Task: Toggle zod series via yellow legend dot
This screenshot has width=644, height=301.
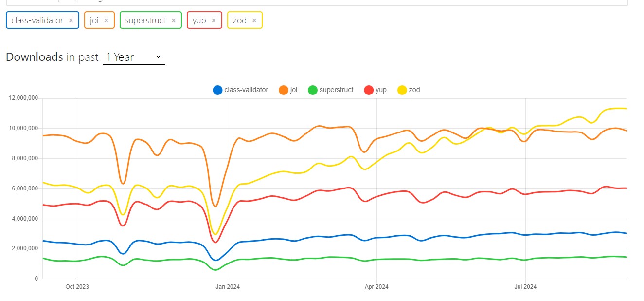Action: pos(402,90)
